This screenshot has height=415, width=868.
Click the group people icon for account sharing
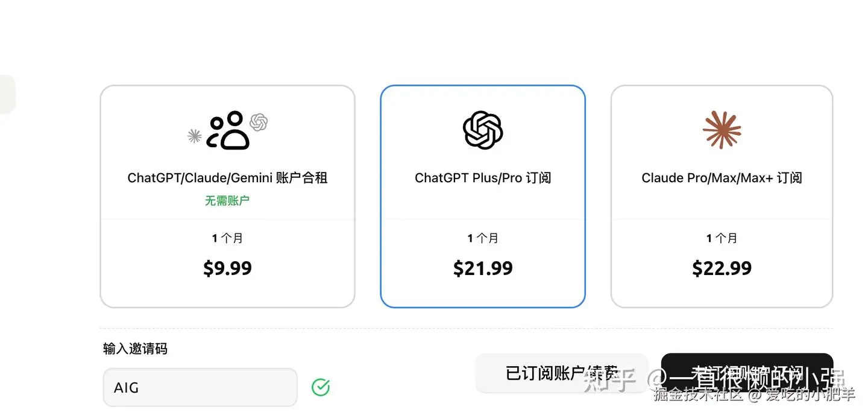coord(228,130)
